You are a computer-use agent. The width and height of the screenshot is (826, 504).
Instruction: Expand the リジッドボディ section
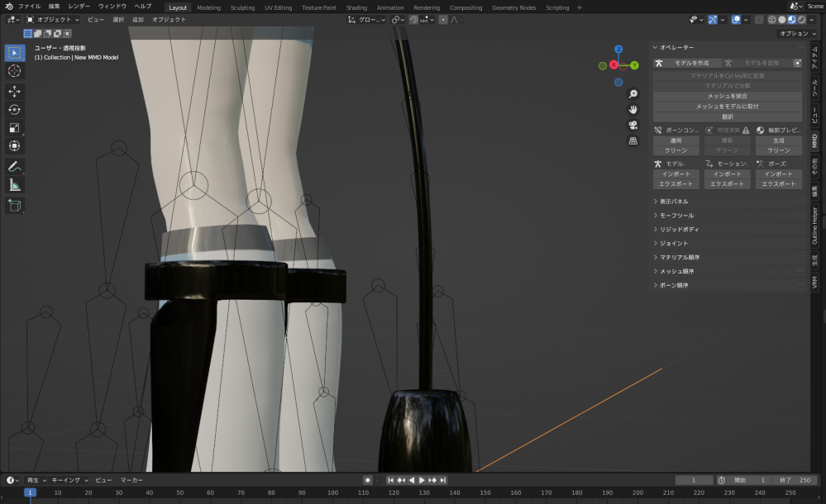click(679, 229)
